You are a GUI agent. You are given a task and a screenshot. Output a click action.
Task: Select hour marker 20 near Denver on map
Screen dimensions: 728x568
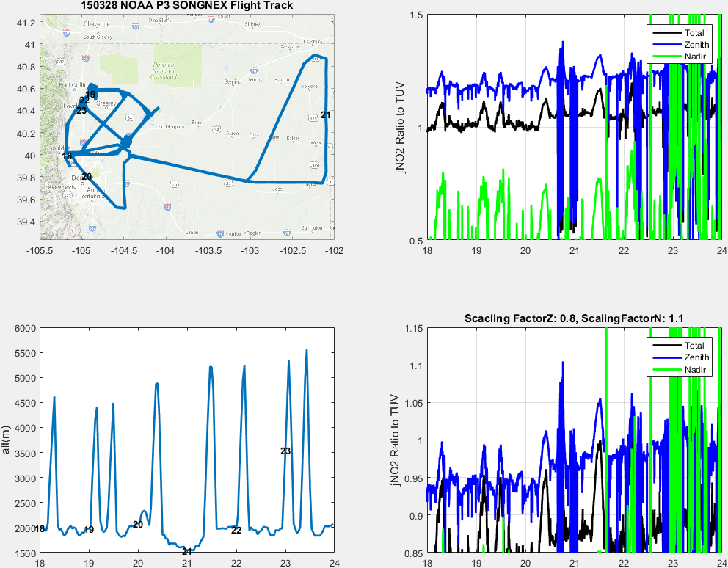coord(86,177)
